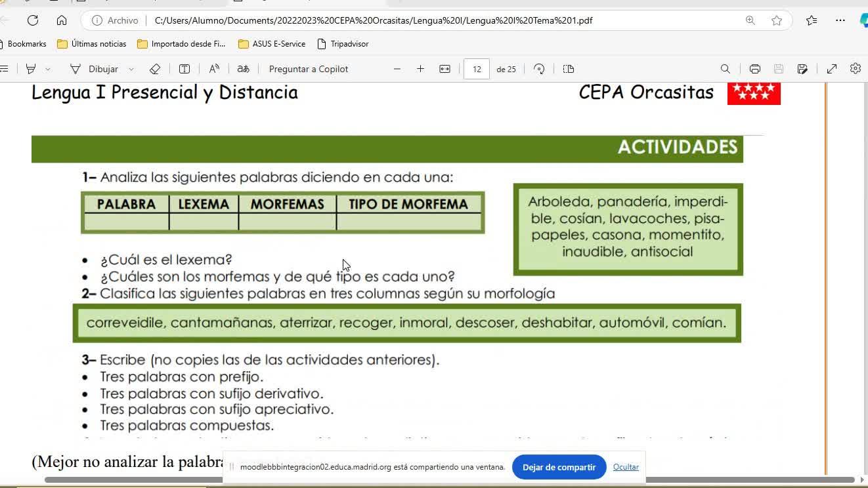Select the highlighter tool
This screenshot has height=488, width=868.
[30, 69]
